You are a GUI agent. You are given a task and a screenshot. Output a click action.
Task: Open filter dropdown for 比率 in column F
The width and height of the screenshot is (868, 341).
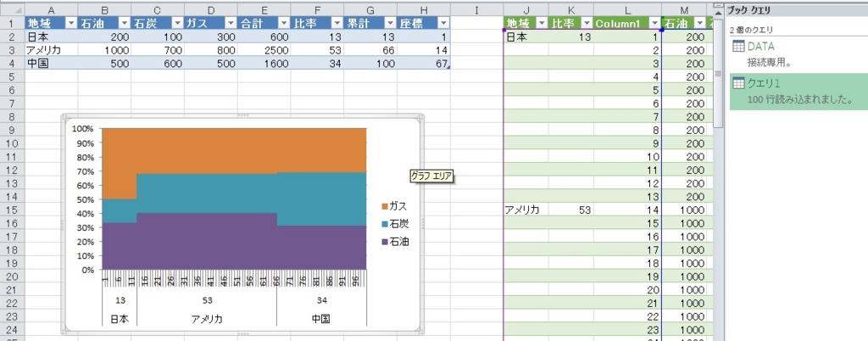pos(337,23)
